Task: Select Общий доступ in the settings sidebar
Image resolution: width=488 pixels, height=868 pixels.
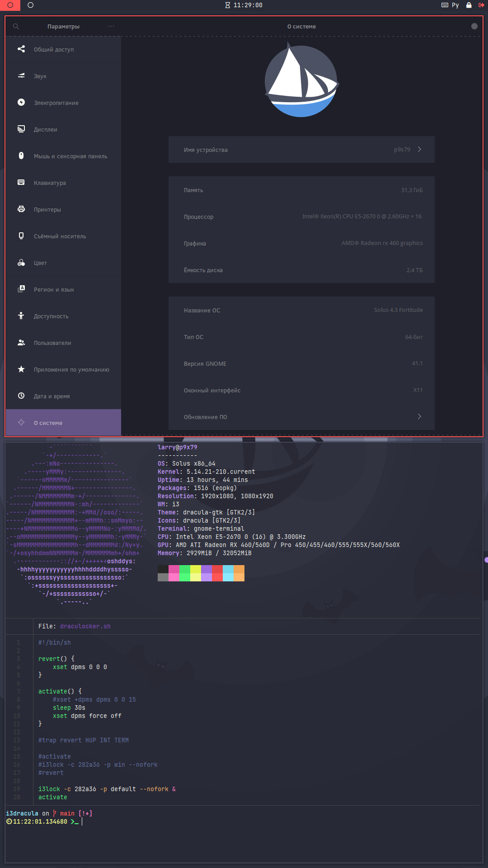Action: (63, 49)
